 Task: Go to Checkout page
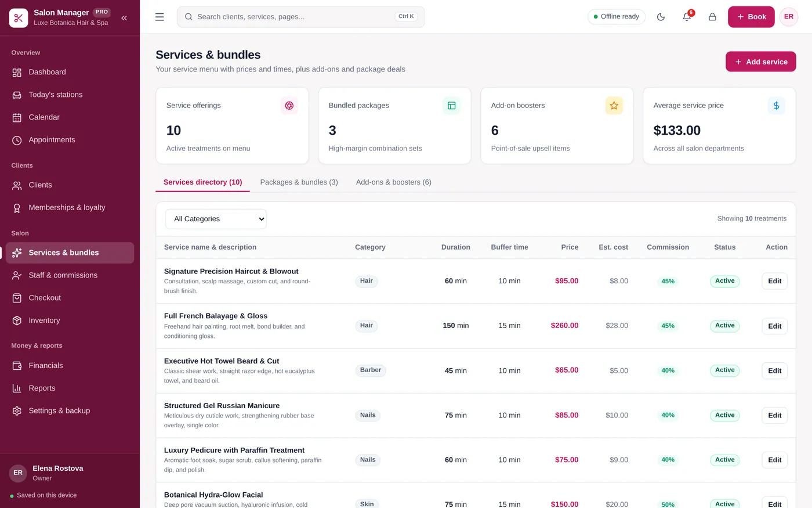70,298
